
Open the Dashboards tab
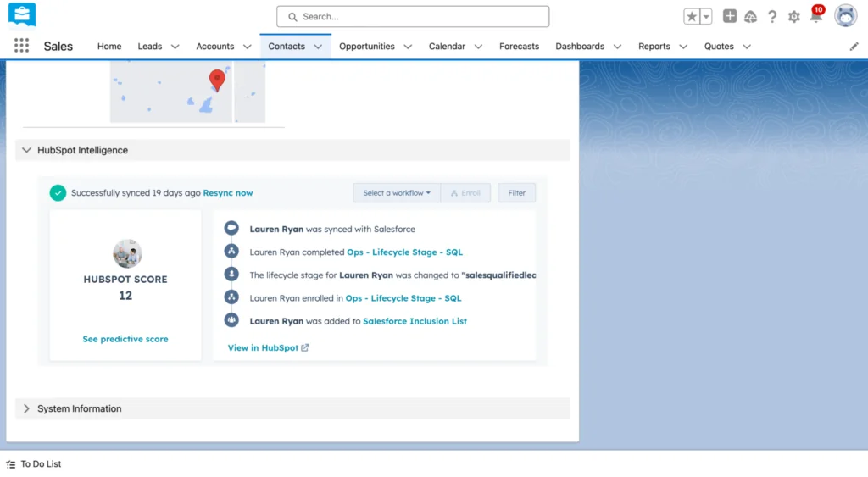[580, 47]
